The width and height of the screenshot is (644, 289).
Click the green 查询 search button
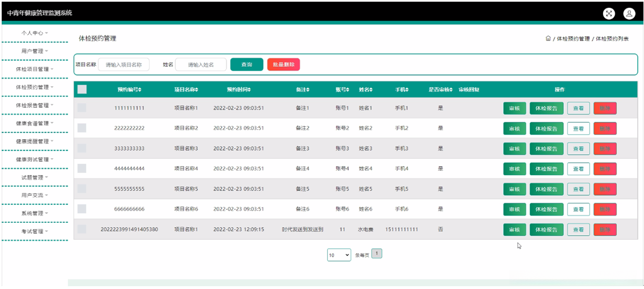(247, 65)
